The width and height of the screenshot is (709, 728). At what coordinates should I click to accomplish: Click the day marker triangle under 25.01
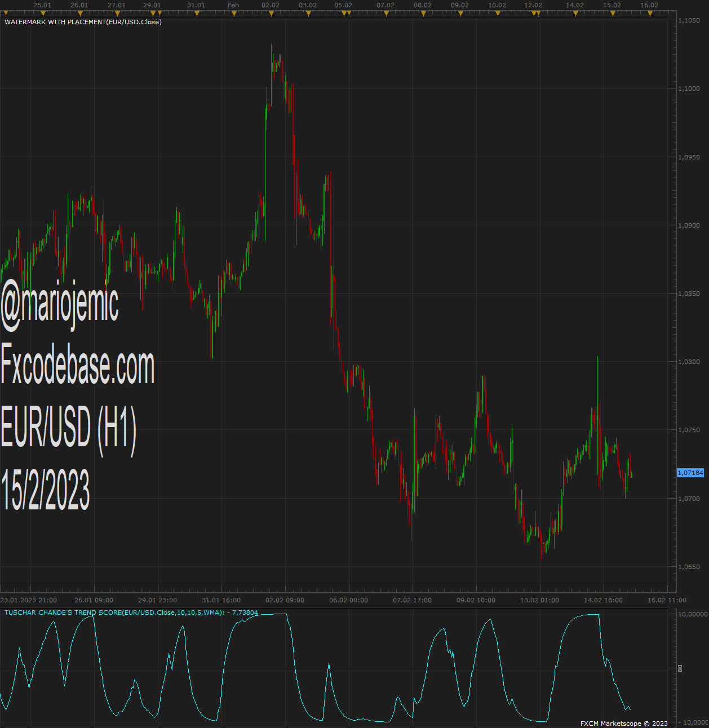pos(43,14)
